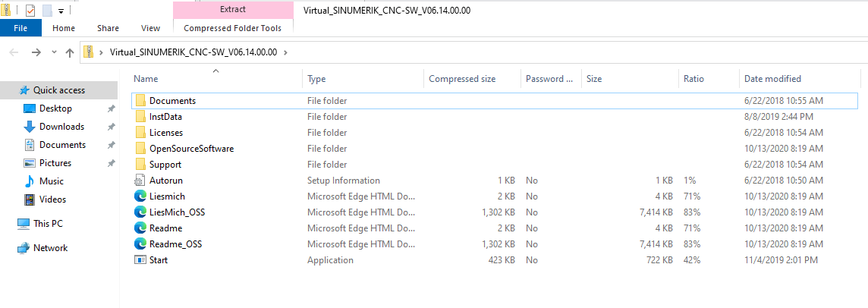This screenshot has height=308, width=868.
Task: Open the Compressed Folder Tools tab
Action: click(233, 28)
